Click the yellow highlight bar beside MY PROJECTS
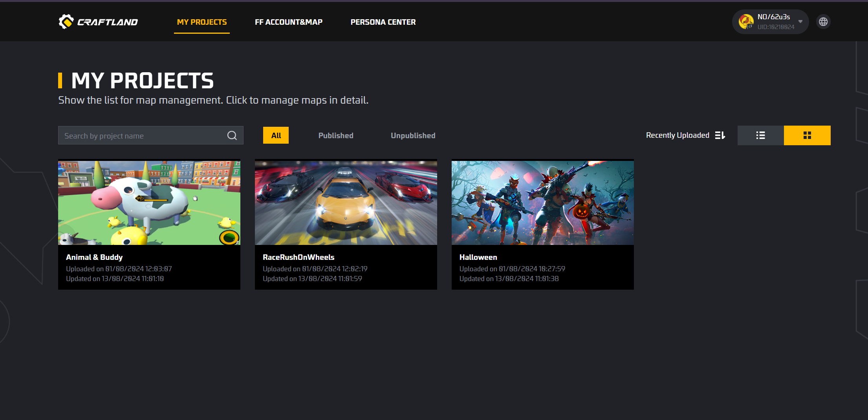The height and width of the screenshot is (420, 868). [60, 80]
